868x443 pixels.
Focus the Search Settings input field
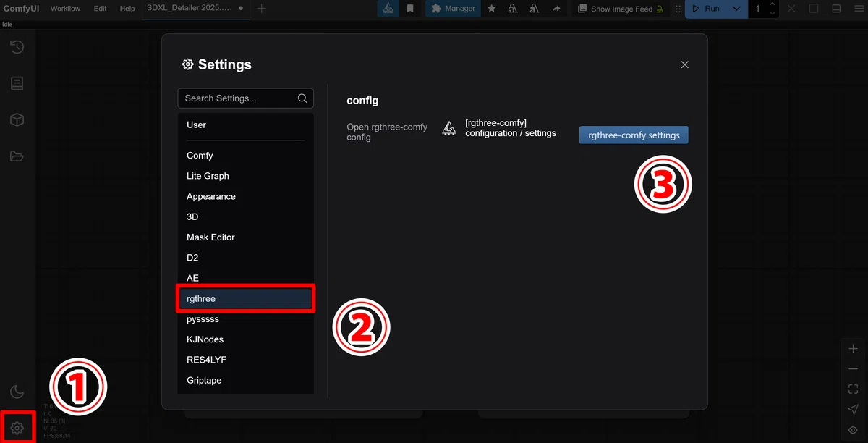pyautogui.click(x=245, y=98)
